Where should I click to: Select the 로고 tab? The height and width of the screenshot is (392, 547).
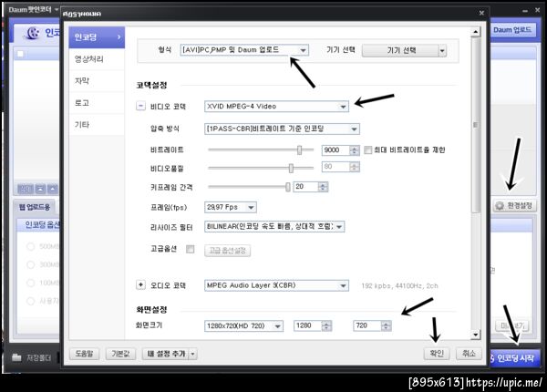click(x=97, y=103)
